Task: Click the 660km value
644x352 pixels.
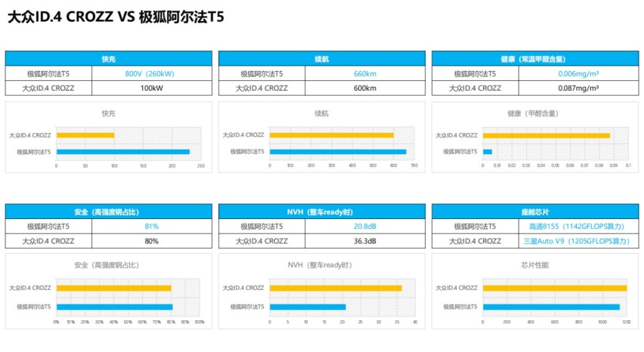Action: coord(365,74)
